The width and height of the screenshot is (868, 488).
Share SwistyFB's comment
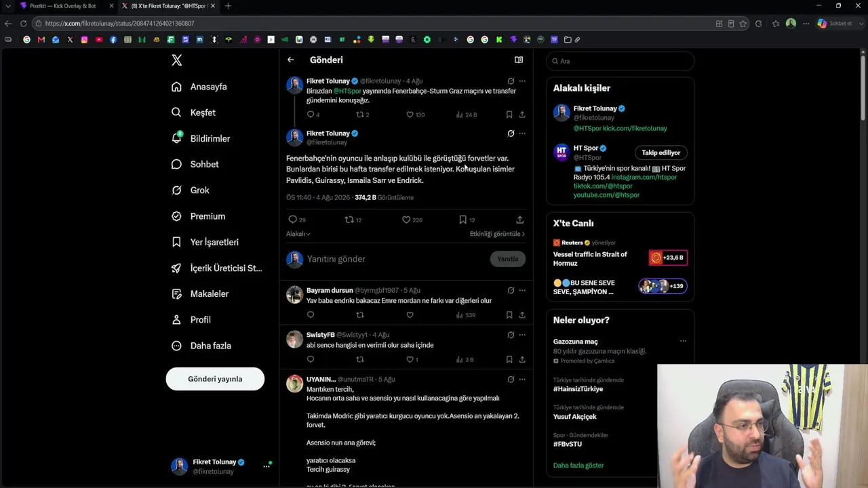[x=522, y=359]
